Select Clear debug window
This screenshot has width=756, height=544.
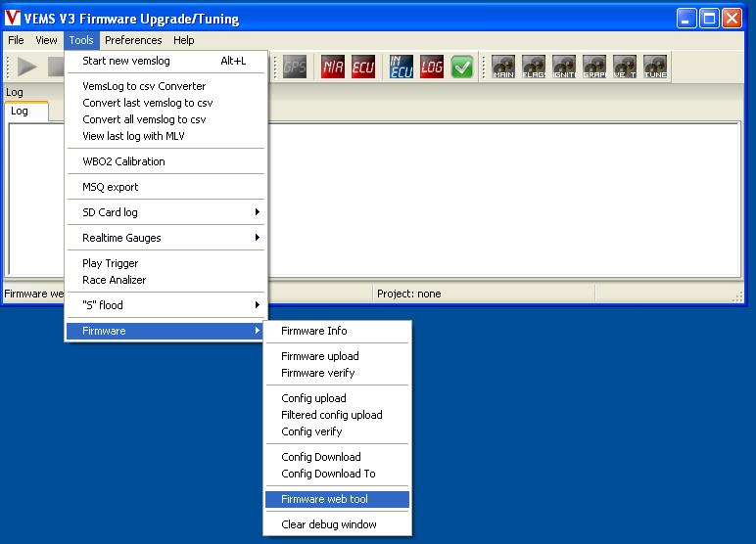[x=337, y=524]
